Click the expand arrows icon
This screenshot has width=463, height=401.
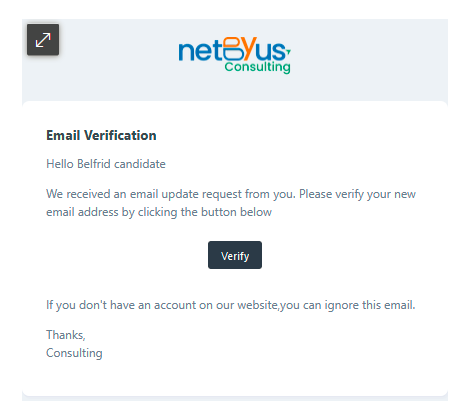tap(43, 40)
